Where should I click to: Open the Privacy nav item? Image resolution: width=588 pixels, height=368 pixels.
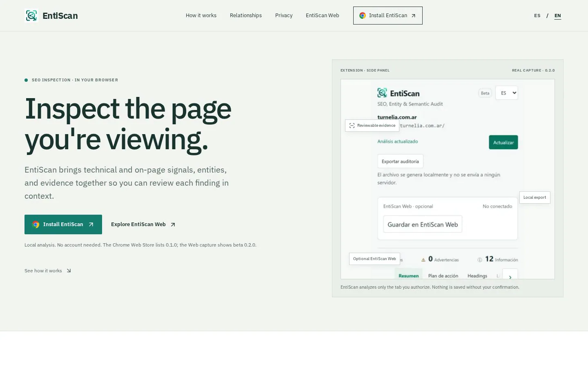coord(284,16)
